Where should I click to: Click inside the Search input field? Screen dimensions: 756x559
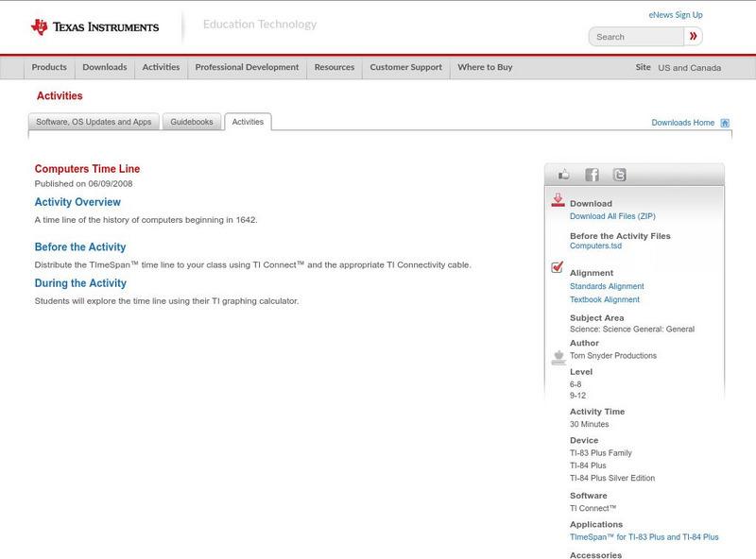click(x=636, y=37)
